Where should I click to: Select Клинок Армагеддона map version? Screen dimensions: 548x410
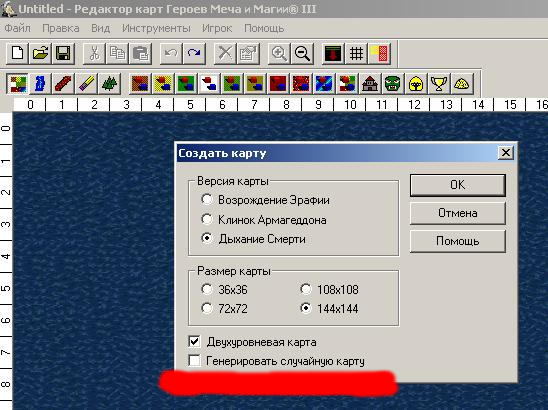click(x=264, y=220)
